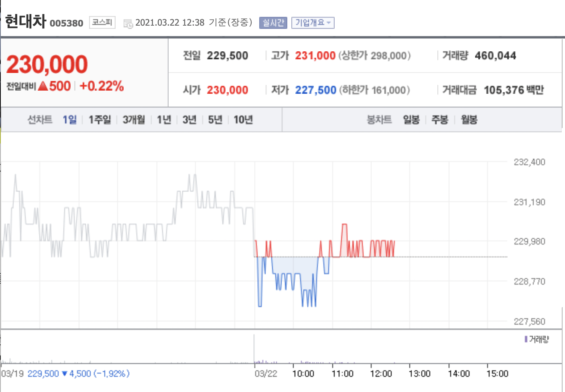The width and height of the screenshot is (565, 392).
Task: Click the 228,770 y-axis label
Action: [x=530, y=281]
